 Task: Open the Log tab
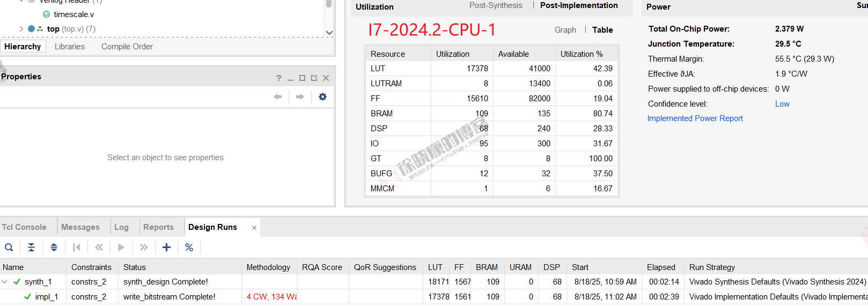pyautogui.click(x=121, y=227)
